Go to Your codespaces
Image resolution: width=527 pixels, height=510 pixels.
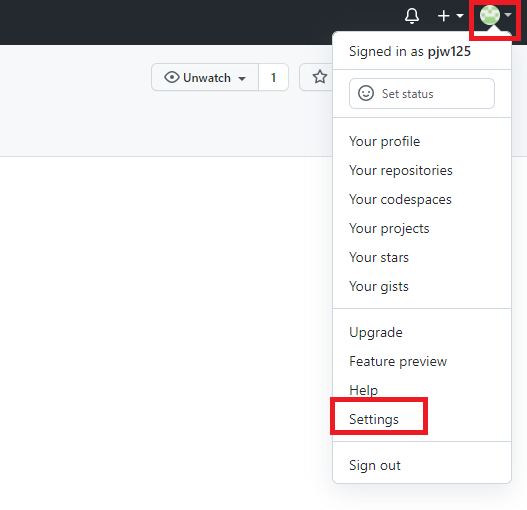400,199
